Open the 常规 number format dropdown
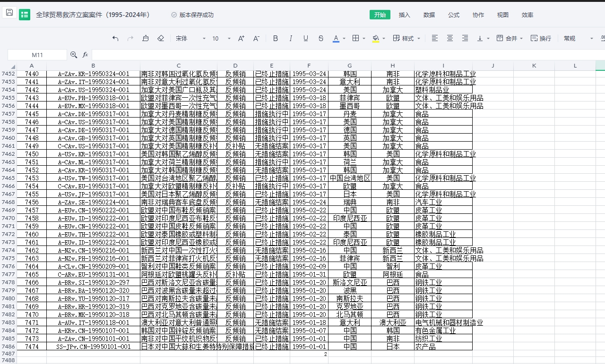Screen dimensions: 605x364 click(578, 38)
